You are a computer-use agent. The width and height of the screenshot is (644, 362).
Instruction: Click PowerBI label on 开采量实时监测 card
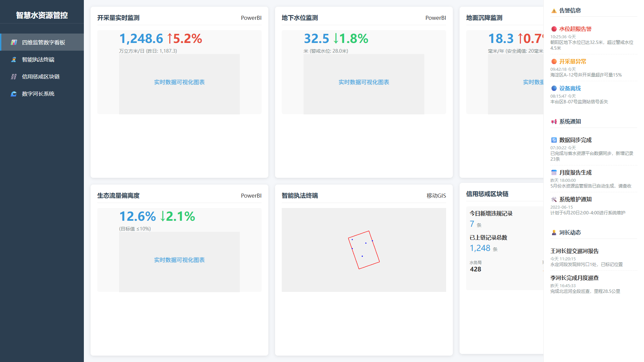[x=251, y=18]
